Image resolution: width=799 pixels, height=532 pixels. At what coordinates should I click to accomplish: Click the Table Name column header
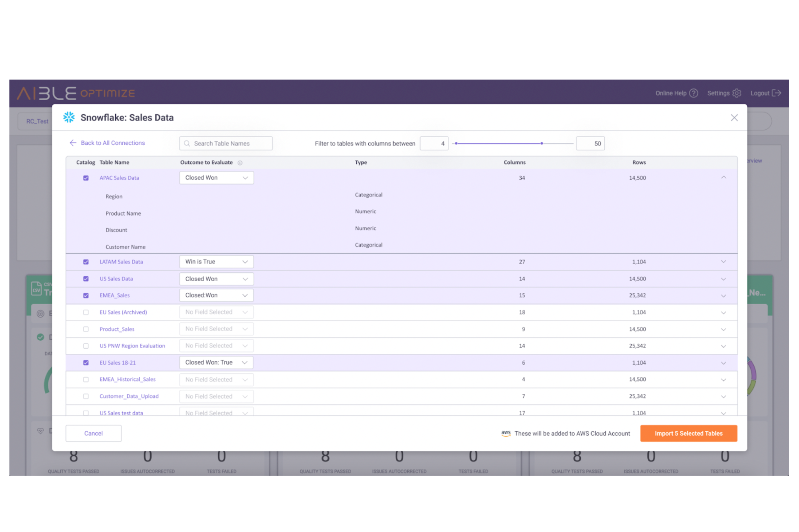(x=114, y=162)
